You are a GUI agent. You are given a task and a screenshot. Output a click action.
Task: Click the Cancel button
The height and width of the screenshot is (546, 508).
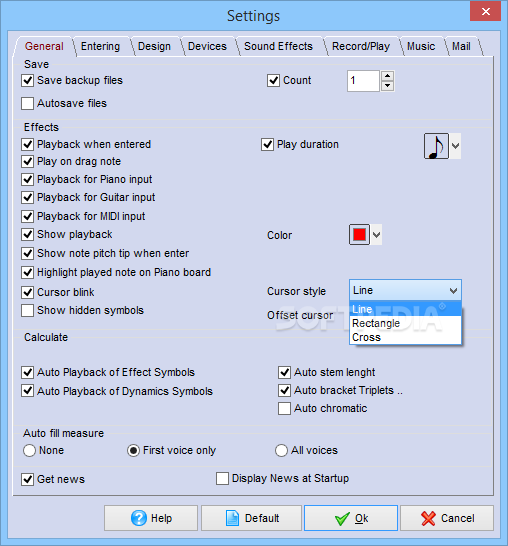pos(447,518)
